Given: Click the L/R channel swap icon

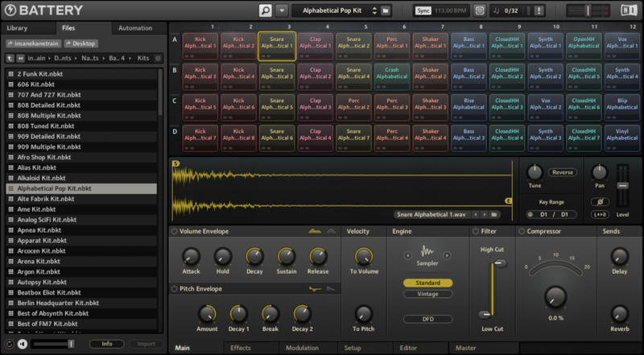Looking at the screenshot, I should 599,215.
